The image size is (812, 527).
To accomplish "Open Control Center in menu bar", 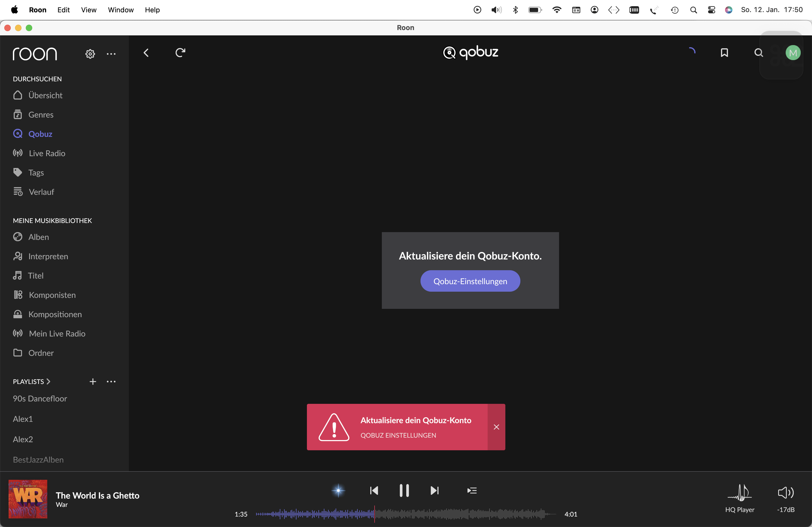I will (x=711, y=10).
